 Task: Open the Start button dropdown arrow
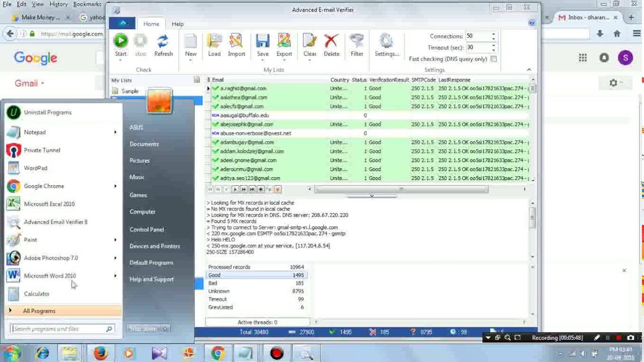coord(120,60)
